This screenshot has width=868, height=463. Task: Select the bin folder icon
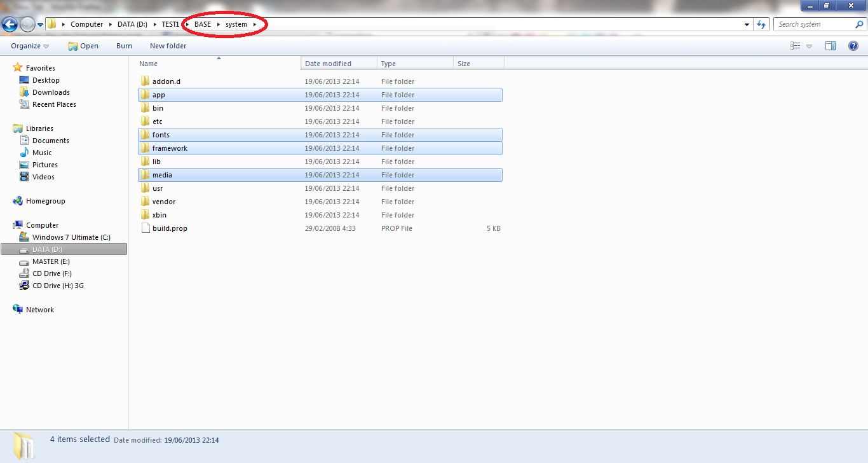(x=145, y=108)
